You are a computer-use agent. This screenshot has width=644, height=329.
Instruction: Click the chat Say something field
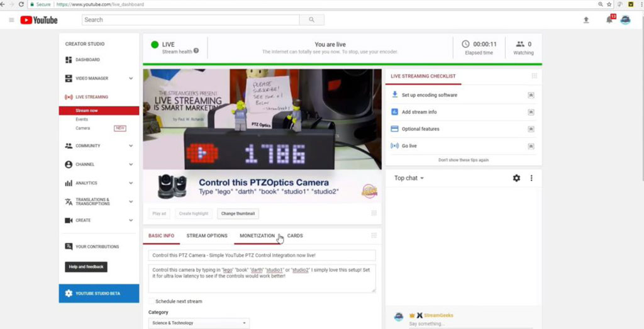[470, 324]
